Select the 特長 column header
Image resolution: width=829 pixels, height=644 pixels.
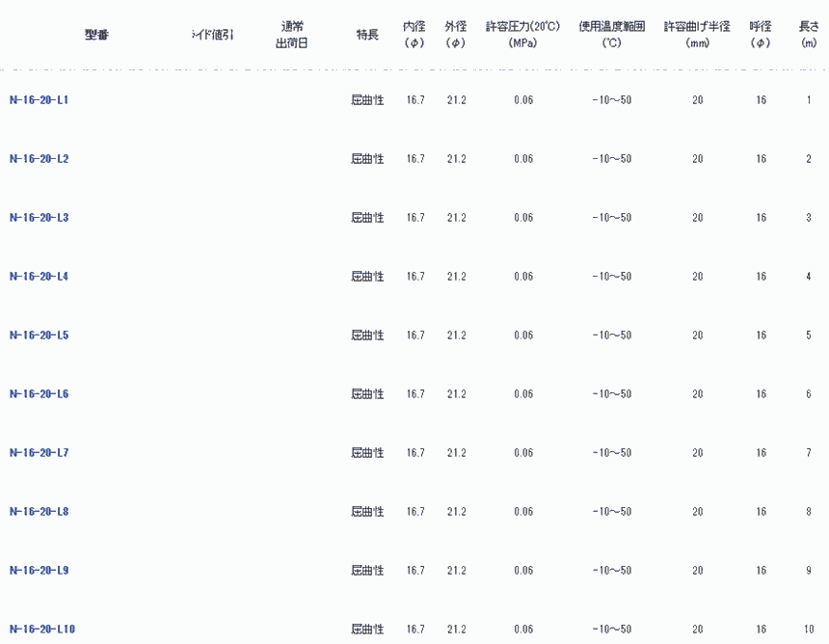pos(367,35)
